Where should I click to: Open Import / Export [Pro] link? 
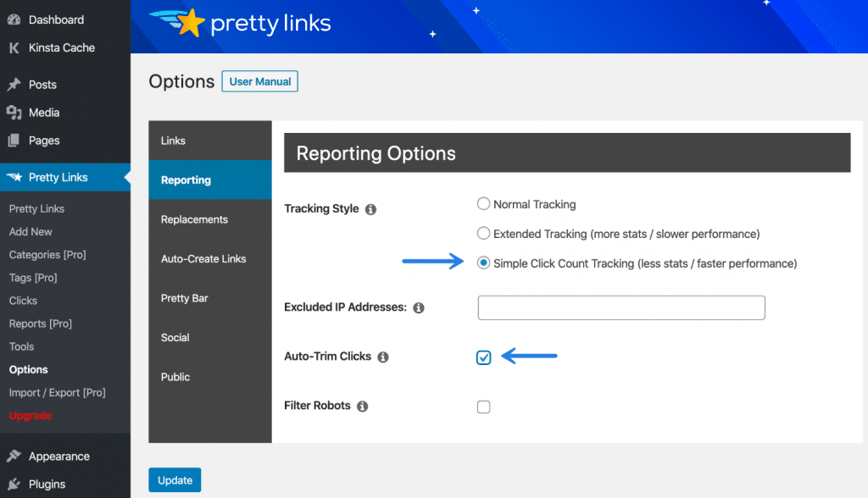coord(57,392)
